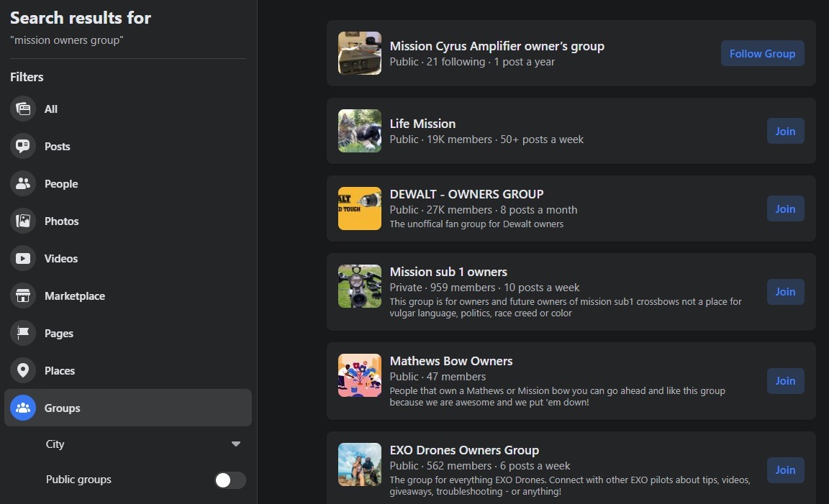Expand the City dropdown arrow
The image size is (829, 504).
coord(236,444)
